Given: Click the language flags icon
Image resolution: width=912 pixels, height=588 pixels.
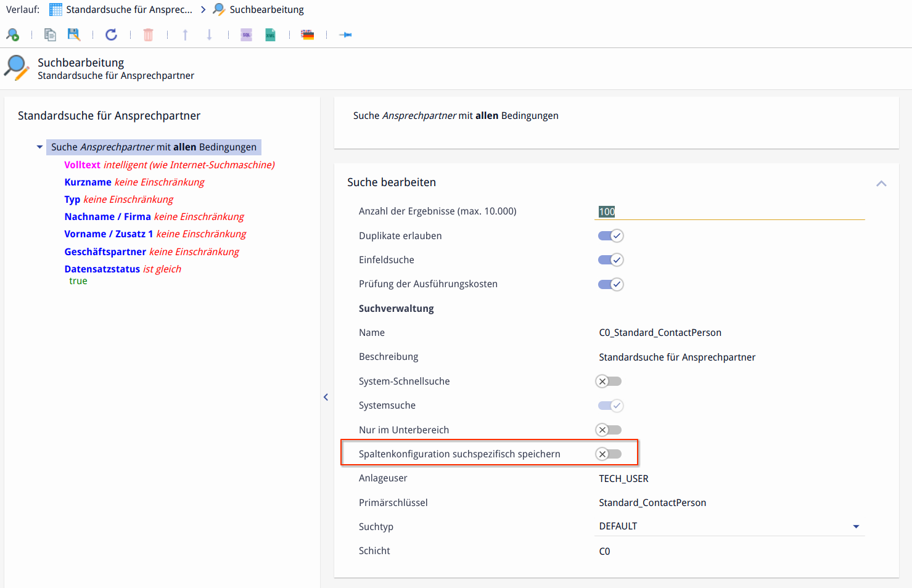Looking at the screenshot, I should 307,35.
